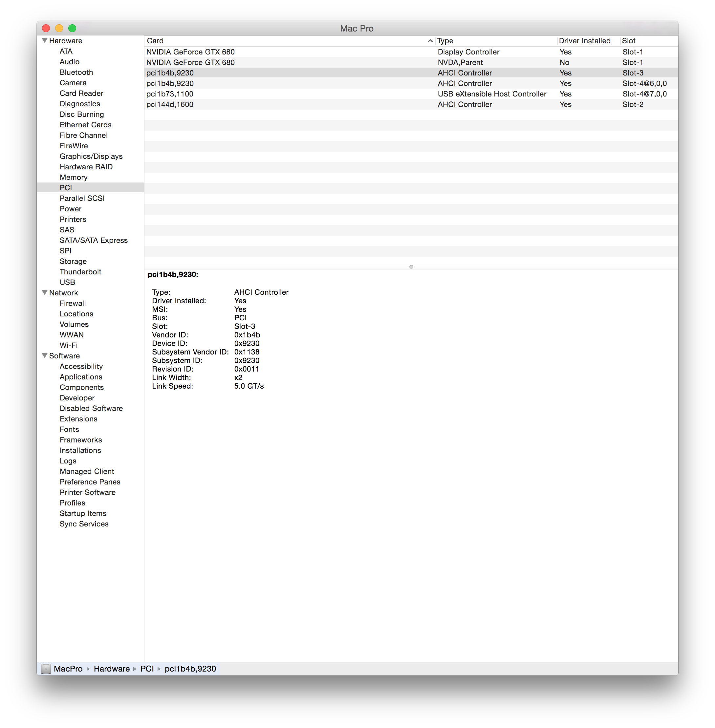This screenshot has height=728, width=715.
Task: Click the Vendor ID value 0x1b4b
Action: (x=247, y=335)
